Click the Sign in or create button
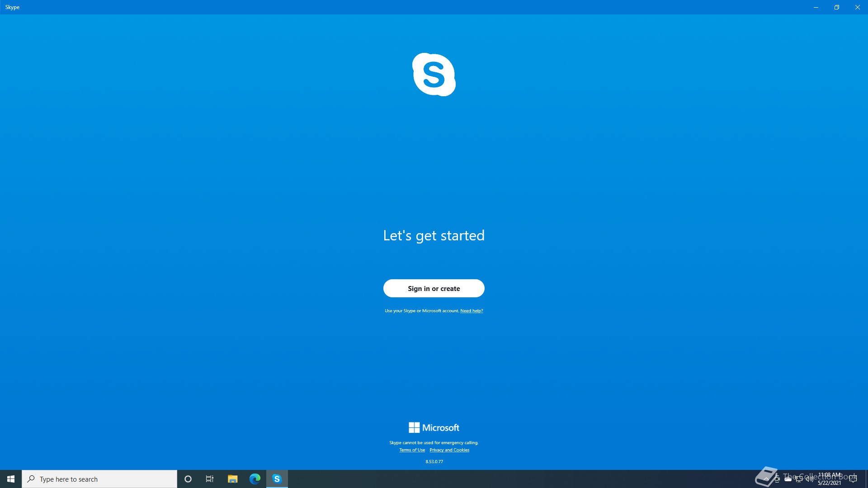The image size is (868, 488). (434, 288)
